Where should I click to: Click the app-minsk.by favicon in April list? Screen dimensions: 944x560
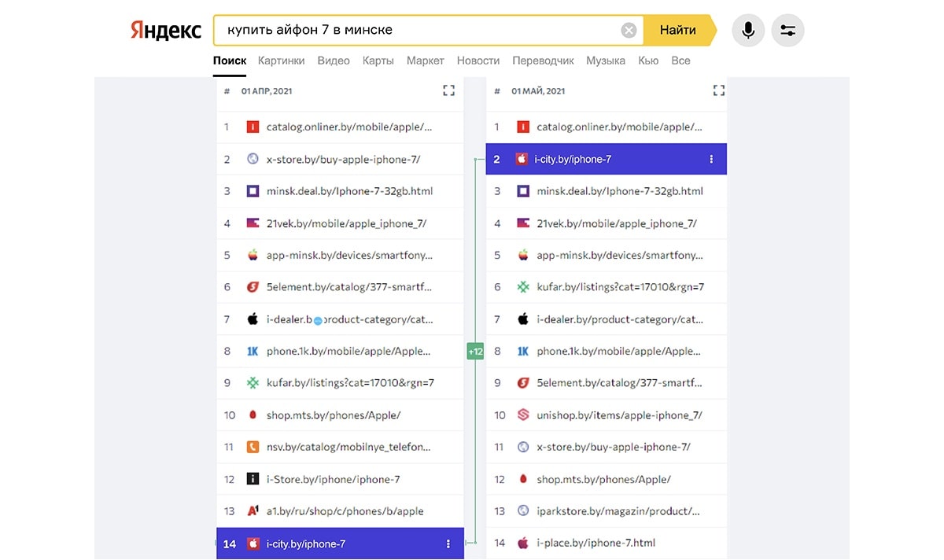[253, 255]
